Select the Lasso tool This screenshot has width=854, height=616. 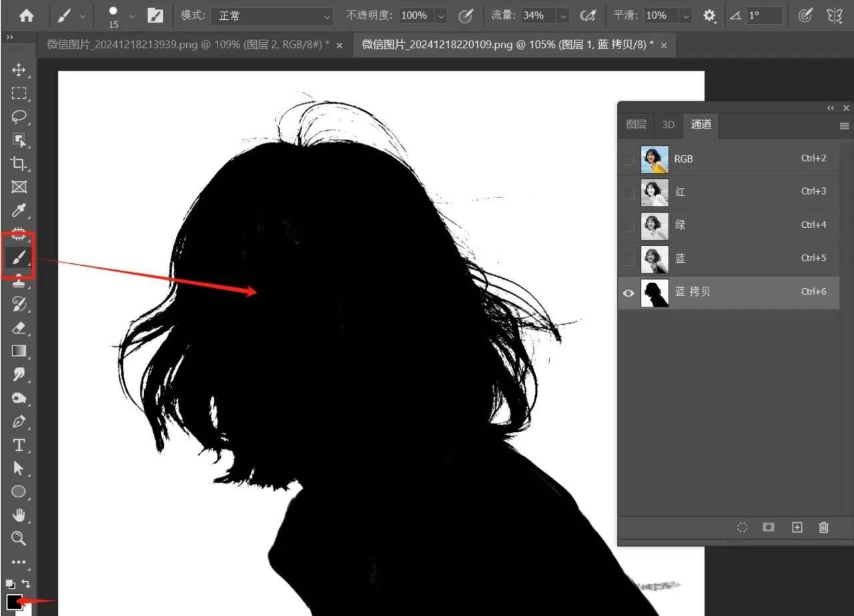coord(19,117)
